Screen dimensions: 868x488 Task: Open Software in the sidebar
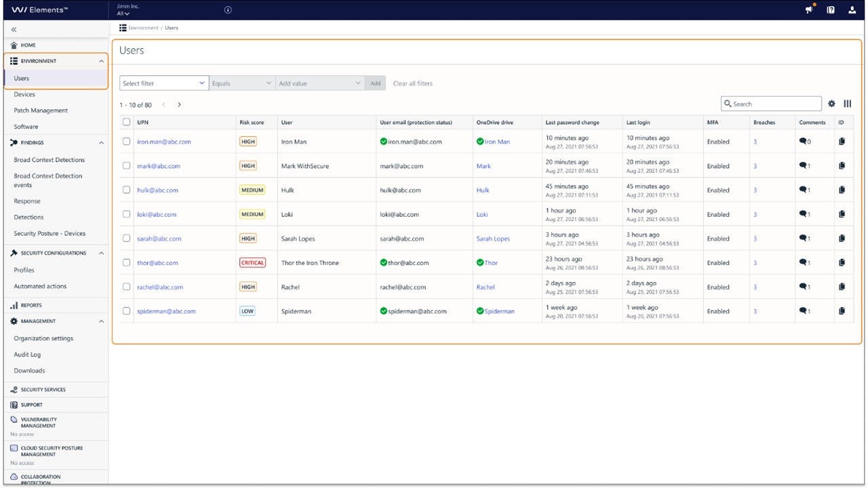click(x=26, y=127)
